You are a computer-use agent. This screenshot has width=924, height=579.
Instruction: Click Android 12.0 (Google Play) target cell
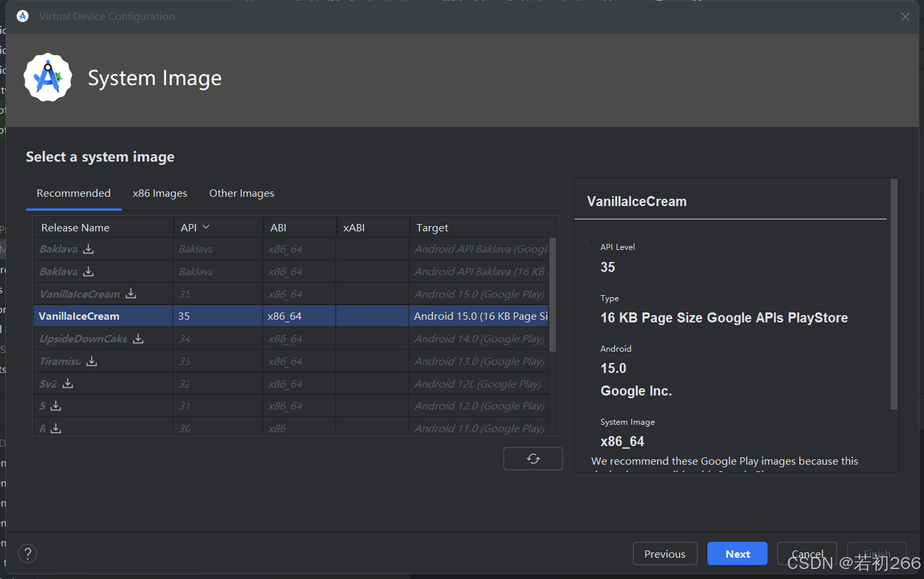pyautogui.click(x=480, y=406)
